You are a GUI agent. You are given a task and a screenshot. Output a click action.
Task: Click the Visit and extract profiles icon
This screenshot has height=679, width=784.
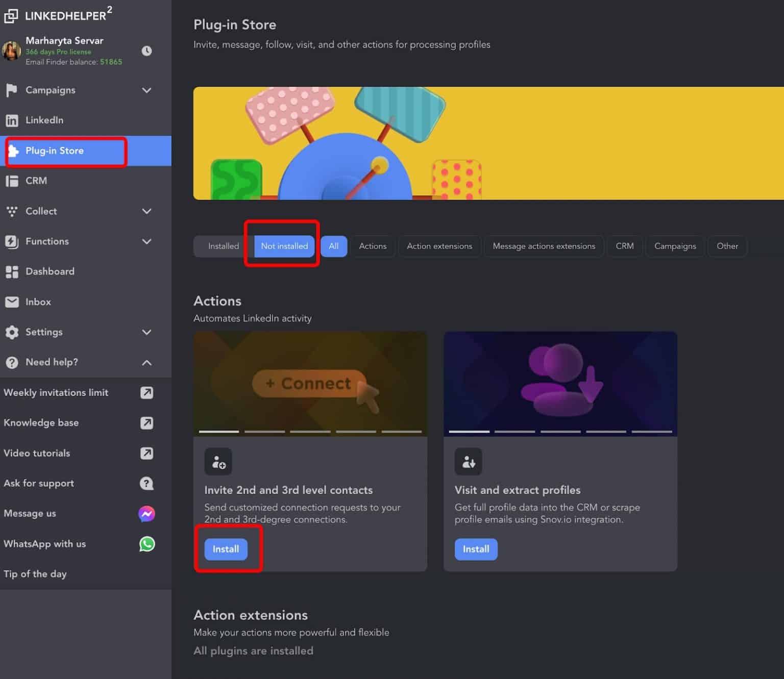tap(468, 462)
